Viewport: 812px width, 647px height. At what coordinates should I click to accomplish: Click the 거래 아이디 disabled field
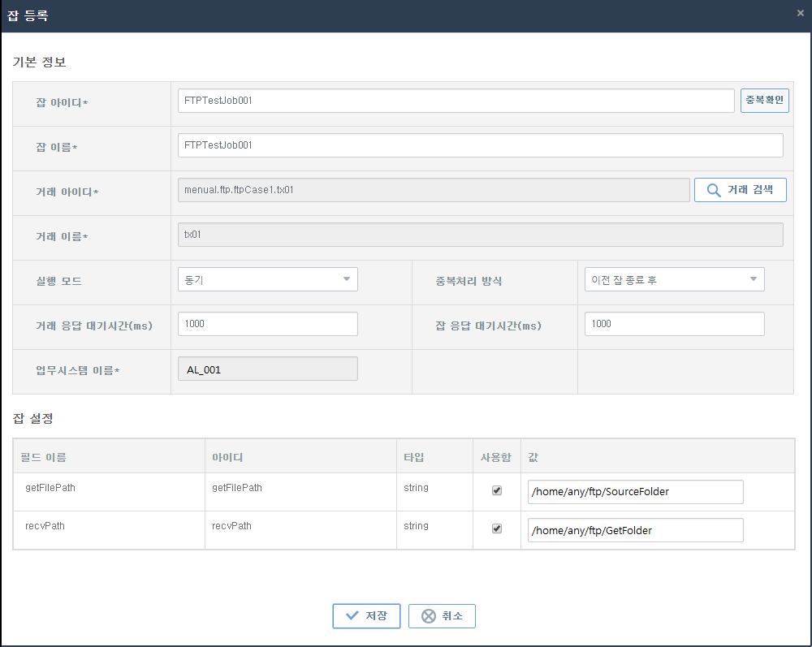point(433,190)
